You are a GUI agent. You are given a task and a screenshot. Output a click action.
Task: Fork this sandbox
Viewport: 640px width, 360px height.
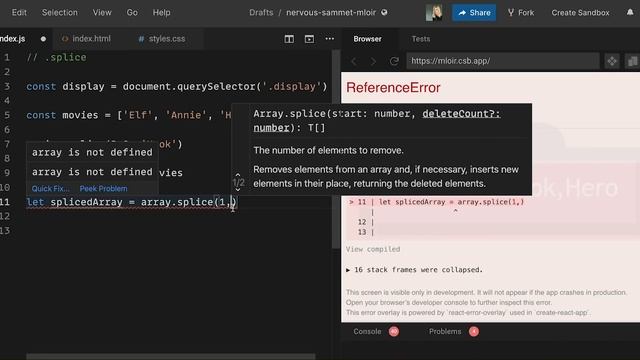pos(521,13)
